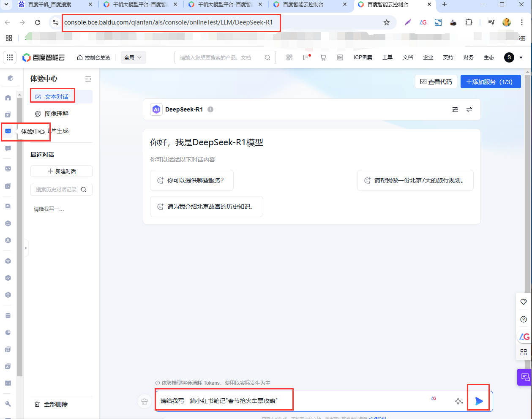Open 企业 in the header
Screen dimensions: 532x419
428,57
